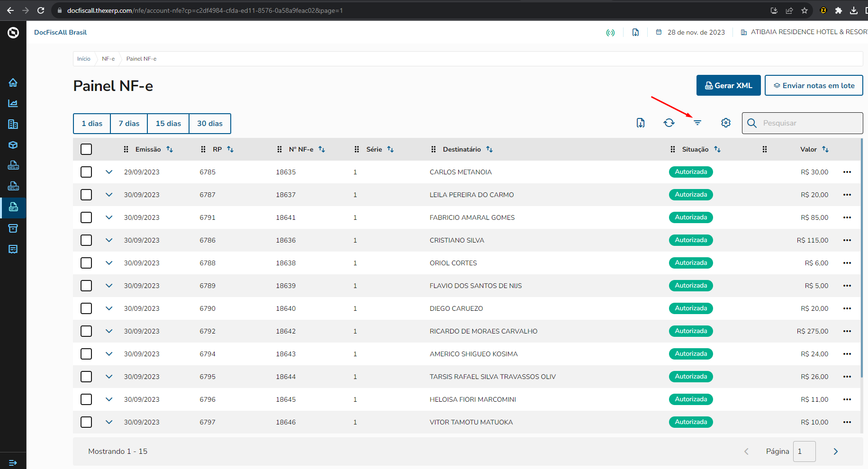Click the Gerar XML button
Screen dimensions: 868x469
729,85
